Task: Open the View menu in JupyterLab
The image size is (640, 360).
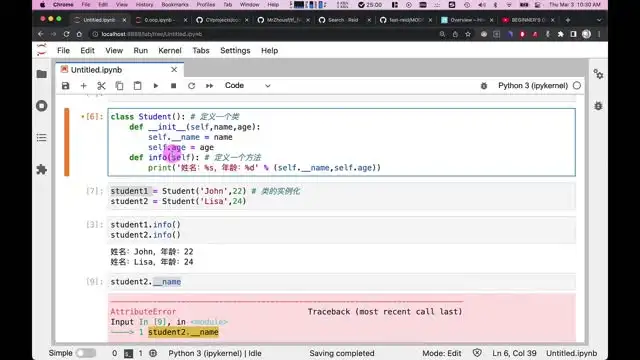Action: [114, 51]
